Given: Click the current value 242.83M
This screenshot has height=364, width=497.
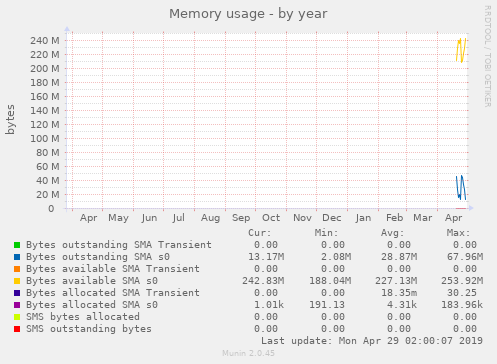Looking at the screenshot, I should tap(263, 281).
